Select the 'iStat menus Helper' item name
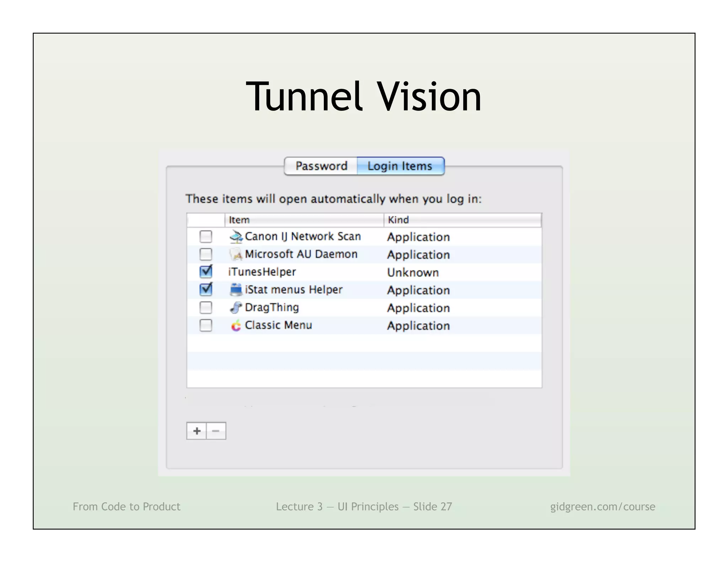Viewport: 728px width, 562px height. (294, 290)
